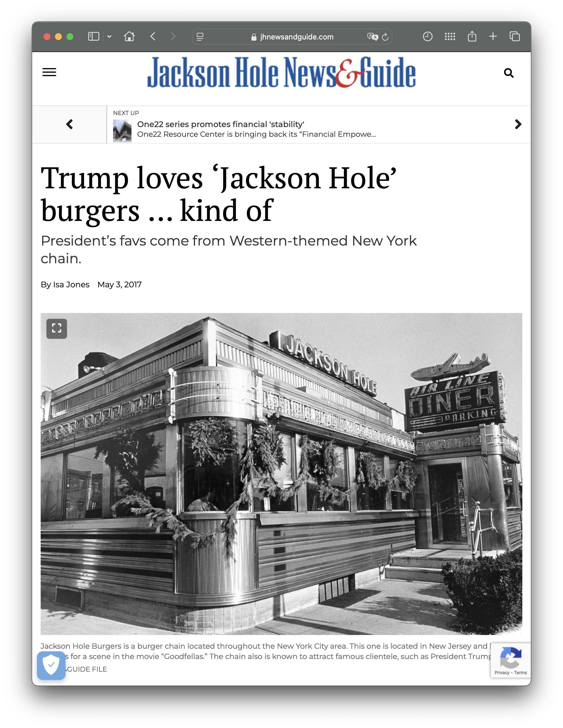Open the Reader view icon in address bar
Screen dimensions: 563x728
click(x=200, y=37)
